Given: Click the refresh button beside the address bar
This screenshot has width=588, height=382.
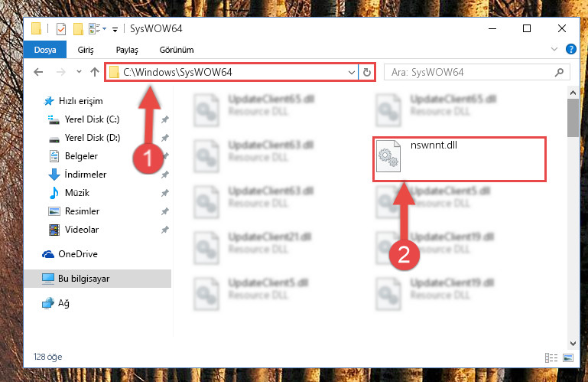Looking at the screenshot, I should coord(367,72).
